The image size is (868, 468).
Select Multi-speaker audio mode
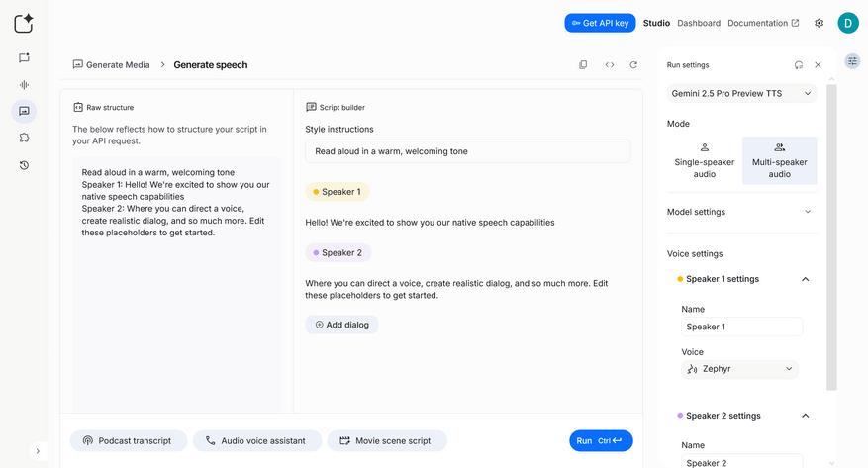[x=779, y=160]
